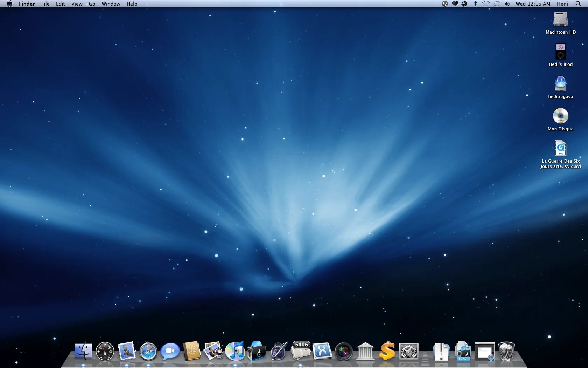Screen dimensions: 588x368
Task: Open the AirPort Wi-Fi status menu
Action: [486, 4]
